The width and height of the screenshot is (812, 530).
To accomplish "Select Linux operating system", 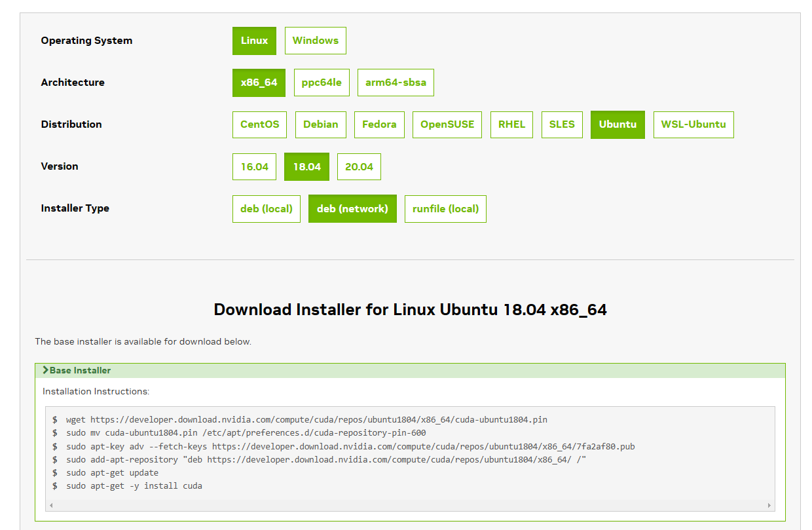I will pos(254,41).
